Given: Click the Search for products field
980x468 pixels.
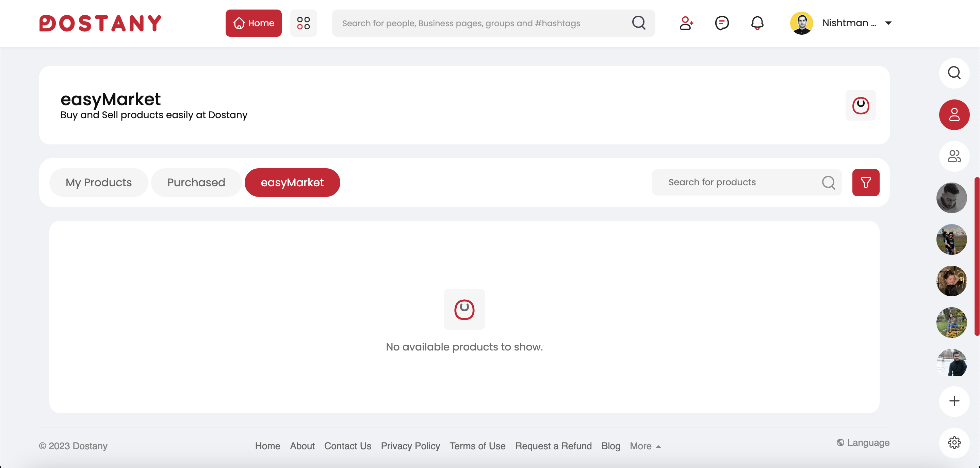Looking at the screenshot, I should 738,183.
